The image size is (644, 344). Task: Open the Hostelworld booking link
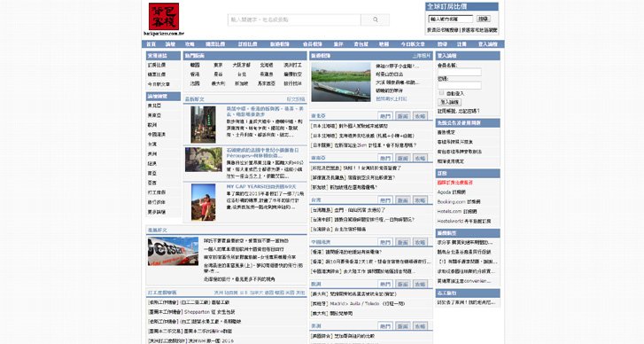[x=463, y=221]
